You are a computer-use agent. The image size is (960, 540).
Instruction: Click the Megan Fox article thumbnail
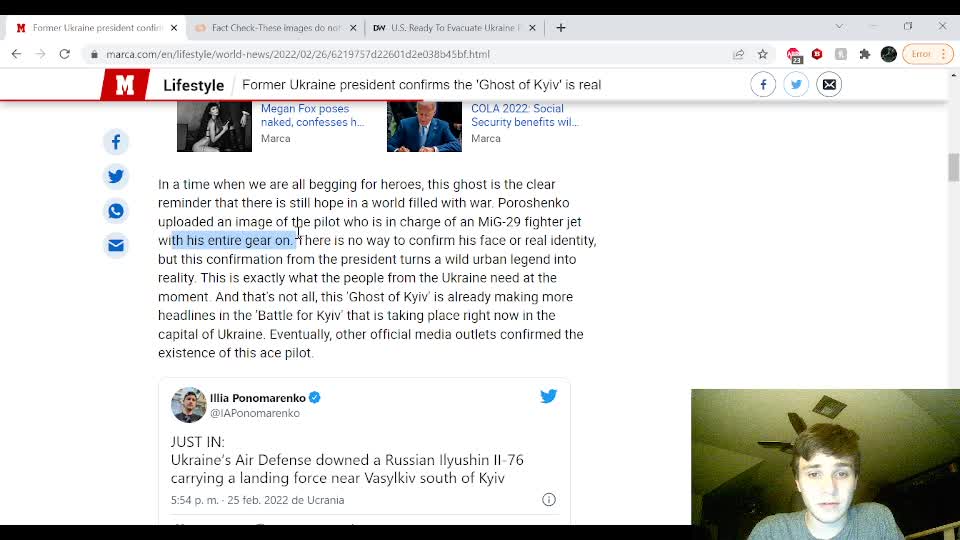tap(214, 127)
